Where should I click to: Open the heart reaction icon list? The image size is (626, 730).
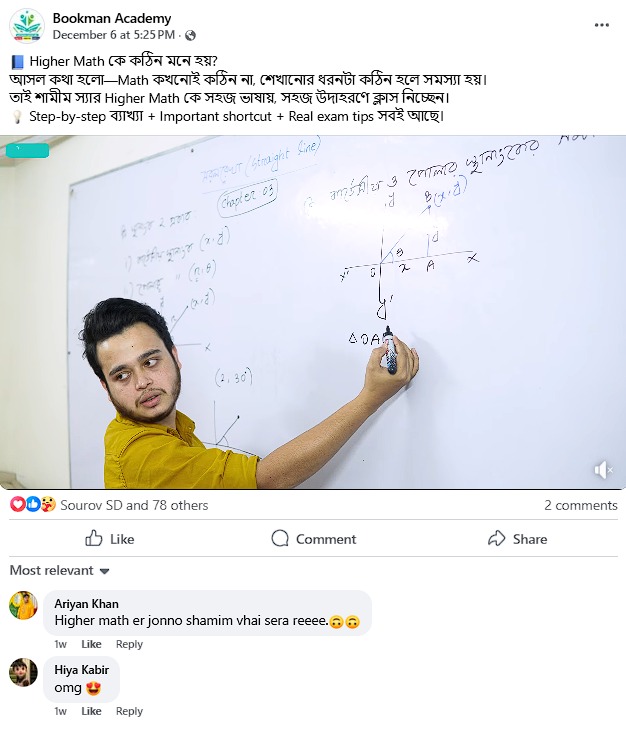click(x=18, y=504)
